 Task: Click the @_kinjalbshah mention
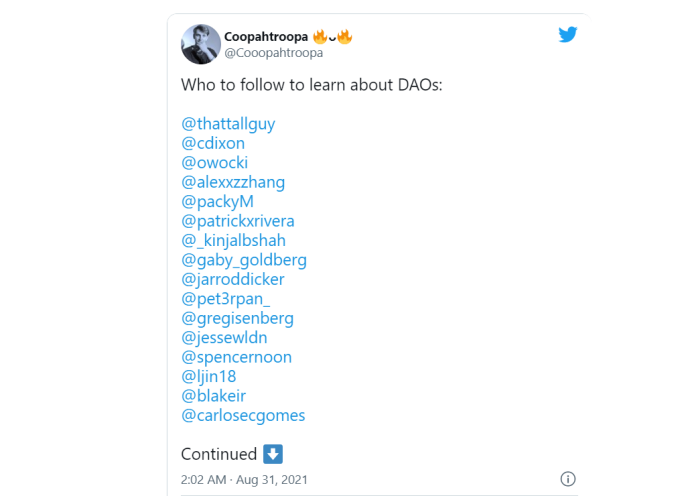point(234,241)
